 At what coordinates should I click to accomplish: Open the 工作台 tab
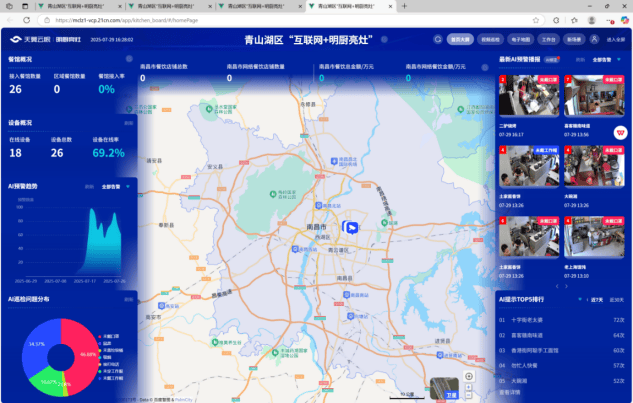(x=547, y=40)
